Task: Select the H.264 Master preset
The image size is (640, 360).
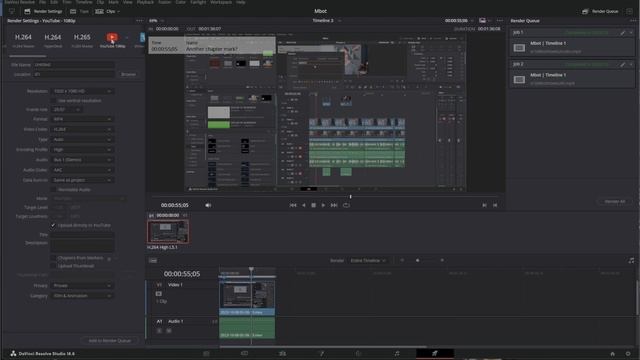Action: (23, 40)
